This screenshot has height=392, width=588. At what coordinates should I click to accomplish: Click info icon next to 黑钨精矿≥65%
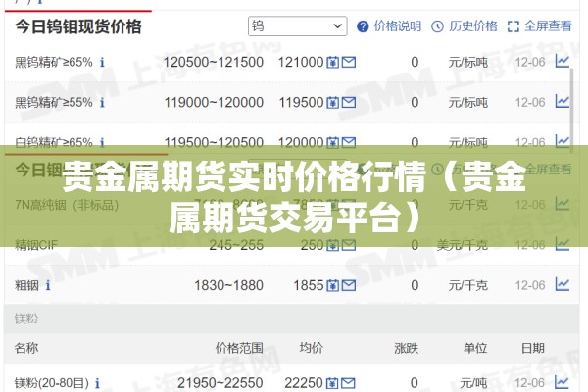point(102,62)
